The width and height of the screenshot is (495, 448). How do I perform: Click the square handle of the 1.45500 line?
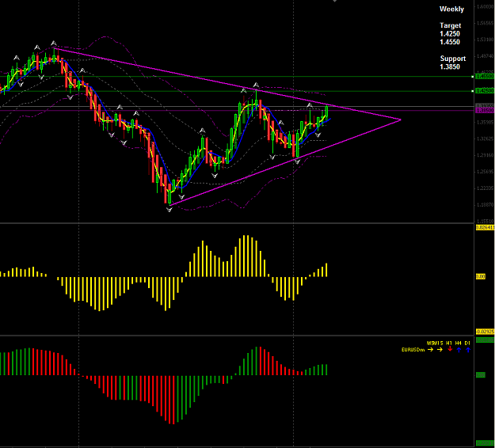(x=472, y=77)
